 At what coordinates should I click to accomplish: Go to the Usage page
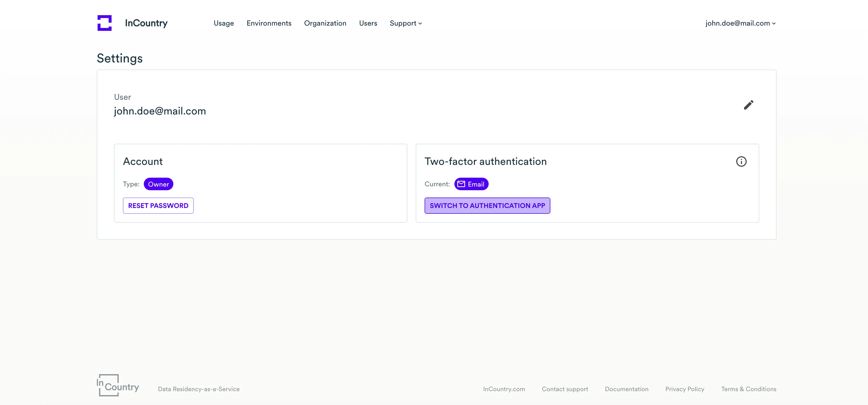point(224,23)
